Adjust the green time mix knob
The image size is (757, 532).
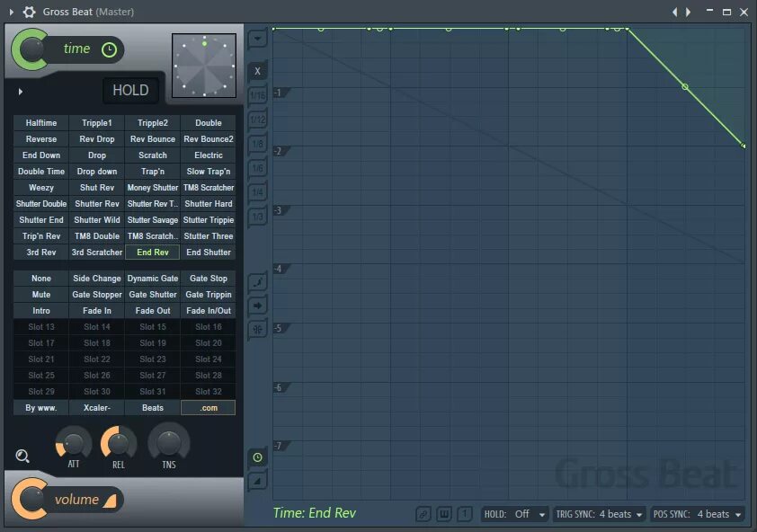pyautogui.click(x=30, y=49)
